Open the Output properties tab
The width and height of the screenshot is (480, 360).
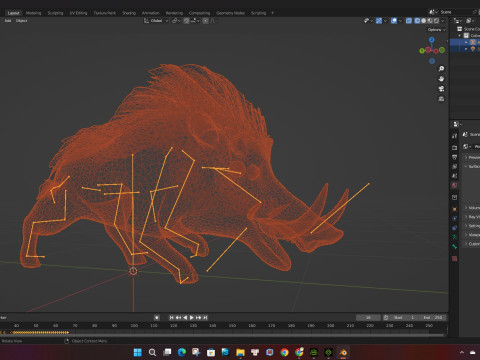point(454,157)
